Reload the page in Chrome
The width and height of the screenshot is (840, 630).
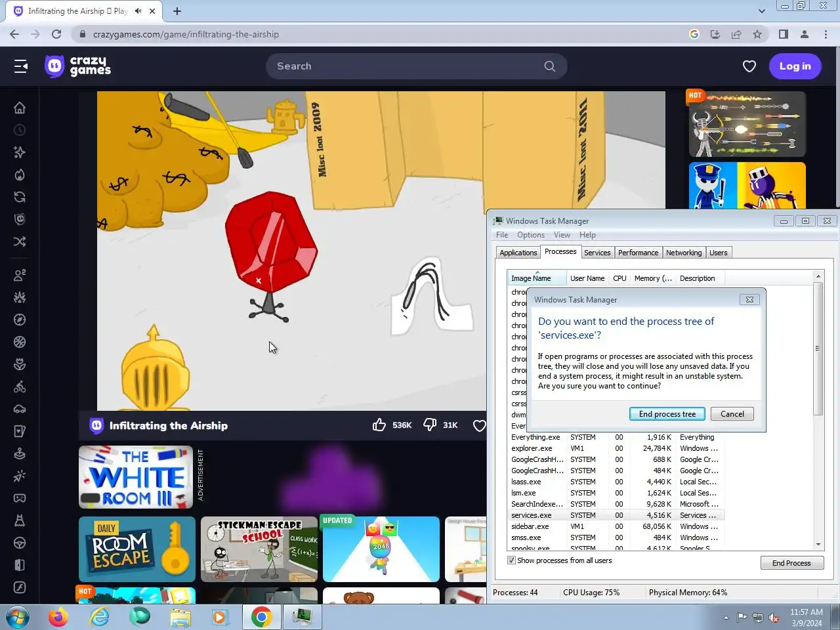click(x=56, y=34)
